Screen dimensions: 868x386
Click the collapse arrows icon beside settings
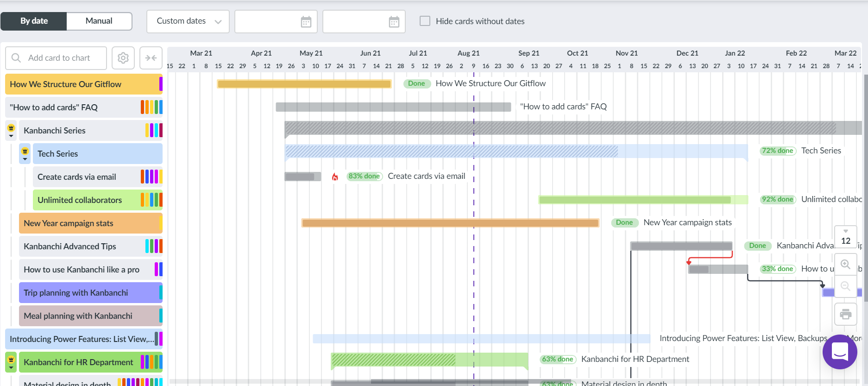coord(151,58)
